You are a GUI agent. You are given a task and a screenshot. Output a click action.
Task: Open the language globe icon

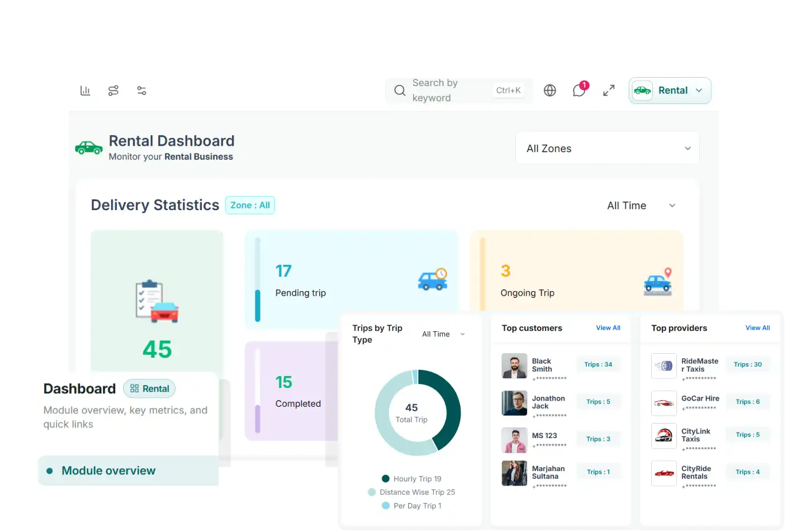[x=550, y=91]
